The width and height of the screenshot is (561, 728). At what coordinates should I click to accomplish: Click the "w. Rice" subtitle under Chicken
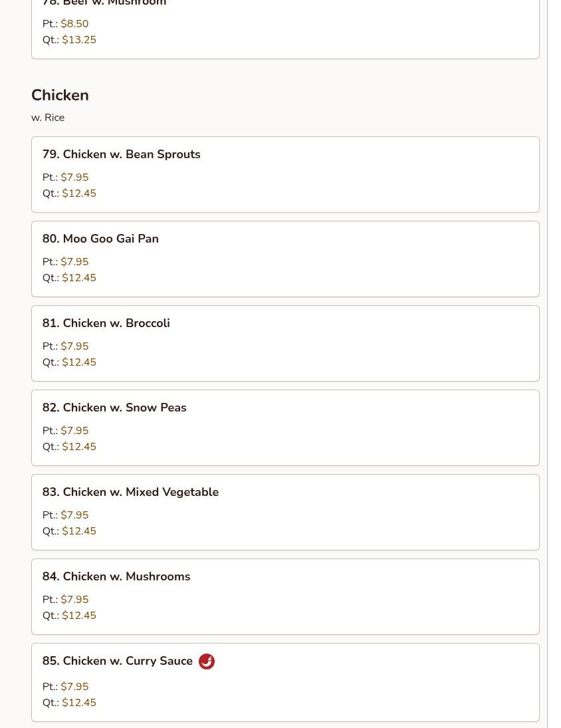click(x=48, y=118)
